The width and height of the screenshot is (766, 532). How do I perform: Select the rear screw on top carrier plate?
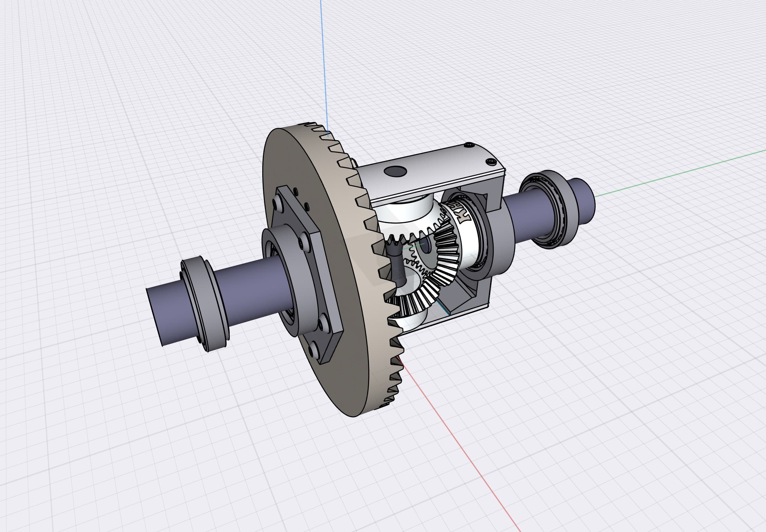[x=470, y=145]
